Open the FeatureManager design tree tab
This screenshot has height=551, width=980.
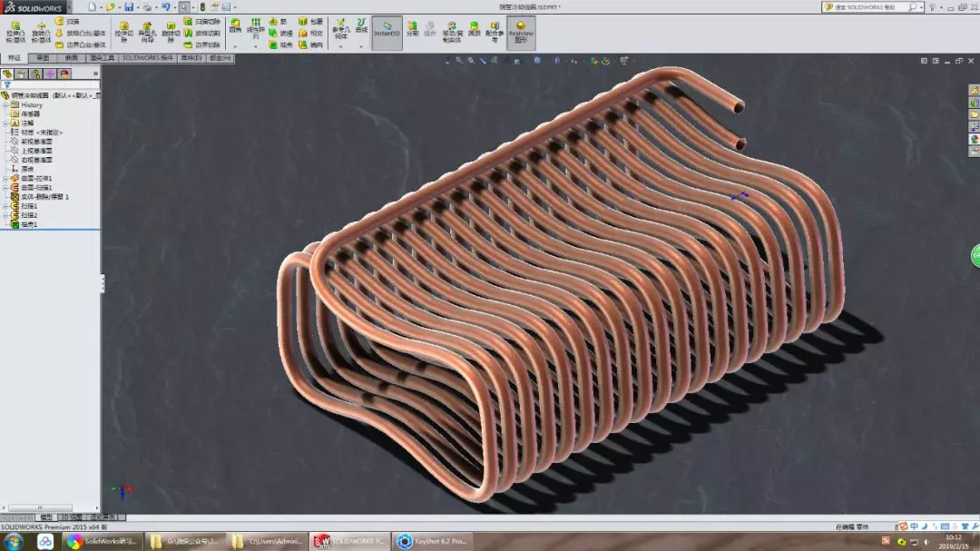7,74
